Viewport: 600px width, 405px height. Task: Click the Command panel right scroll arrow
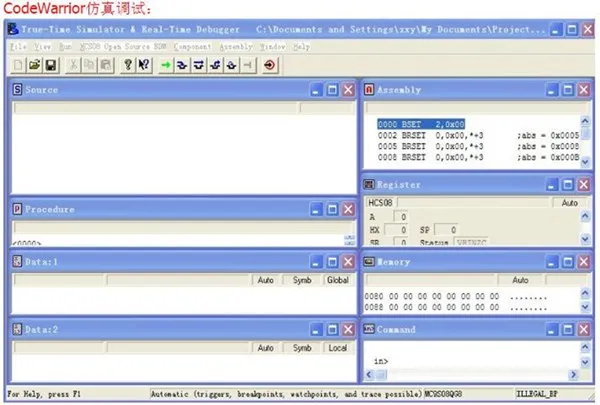[573, 374]
